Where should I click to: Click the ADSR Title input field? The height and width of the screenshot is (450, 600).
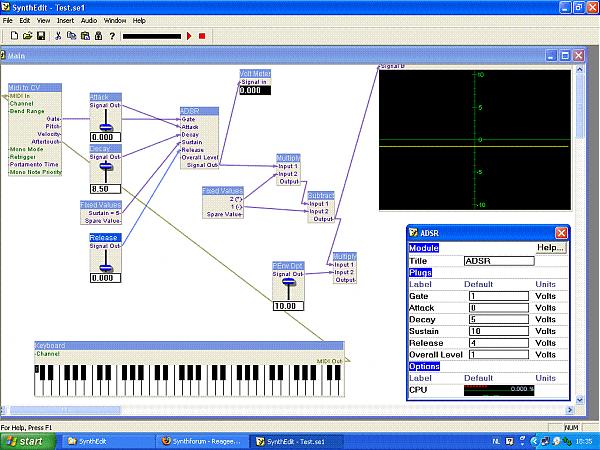(x=499, y=261)
